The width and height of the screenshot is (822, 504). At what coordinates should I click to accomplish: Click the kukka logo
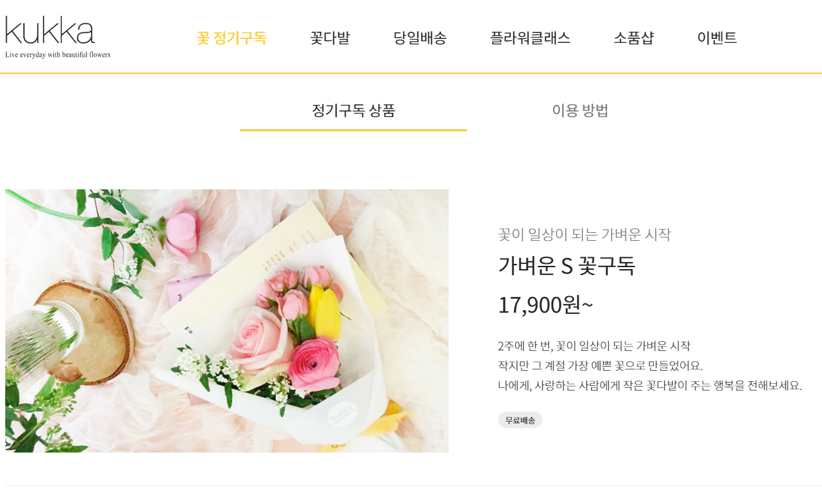pos(50,30)
